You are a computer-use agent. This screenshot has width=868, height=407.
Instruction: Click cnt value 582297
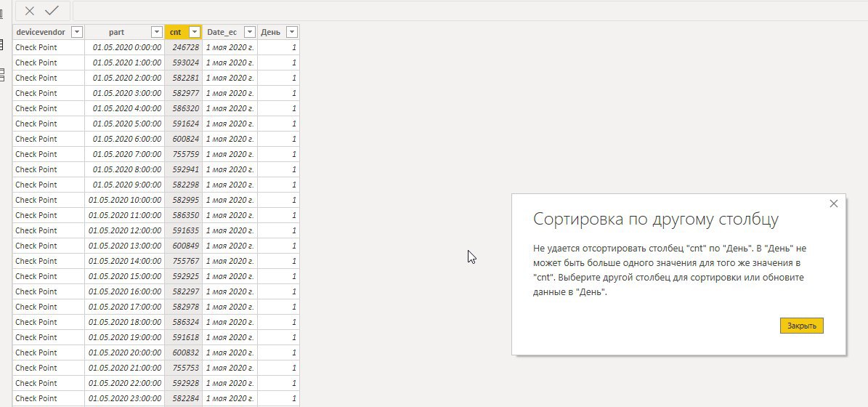(x=183, y=291)
